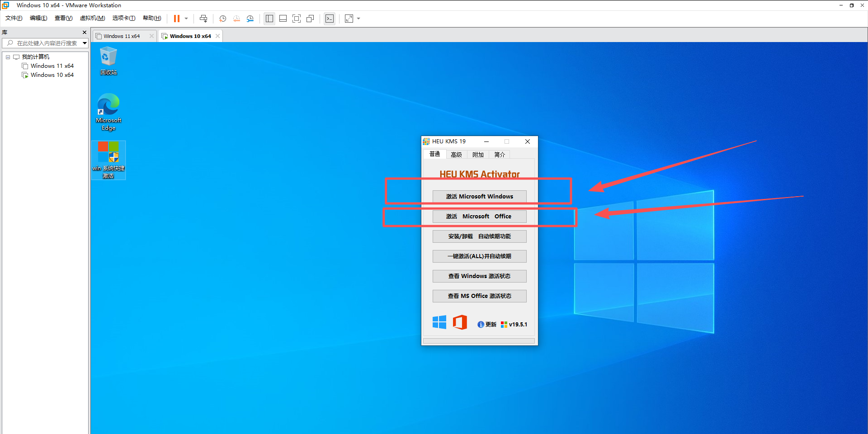Click 查看 MS Office 激活状态 button
The image size is (868, 434).
[480, 296]
